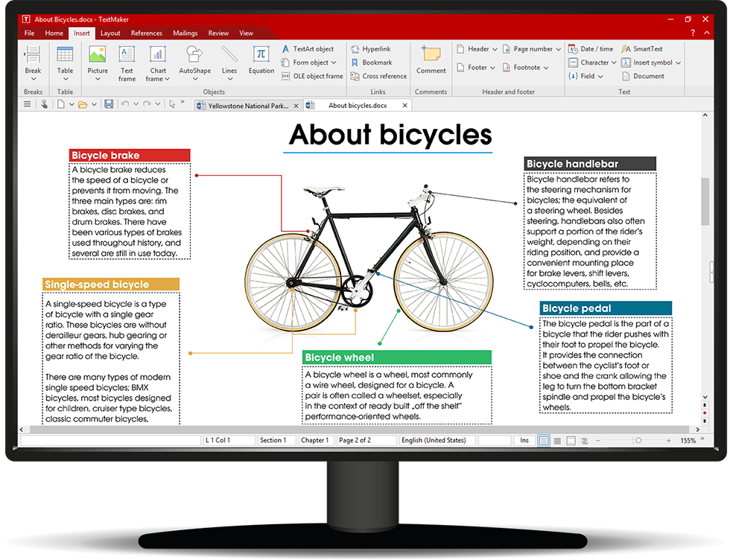Add a Comment to the document
The width and height of the screenshot is (730, 560).
pos(431,60)
